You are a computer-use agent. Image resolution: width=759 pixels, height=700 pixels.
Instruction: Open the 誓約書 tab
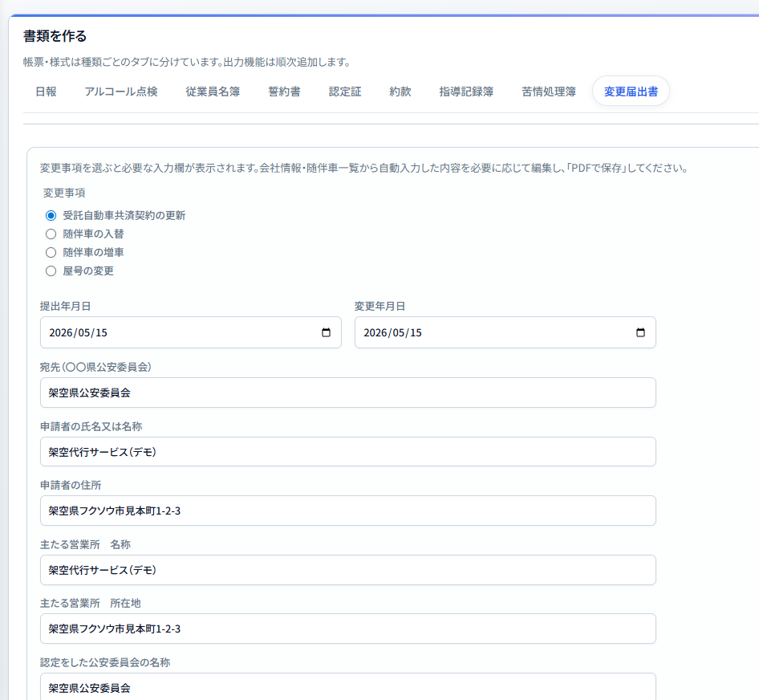(x=284, y=91)
